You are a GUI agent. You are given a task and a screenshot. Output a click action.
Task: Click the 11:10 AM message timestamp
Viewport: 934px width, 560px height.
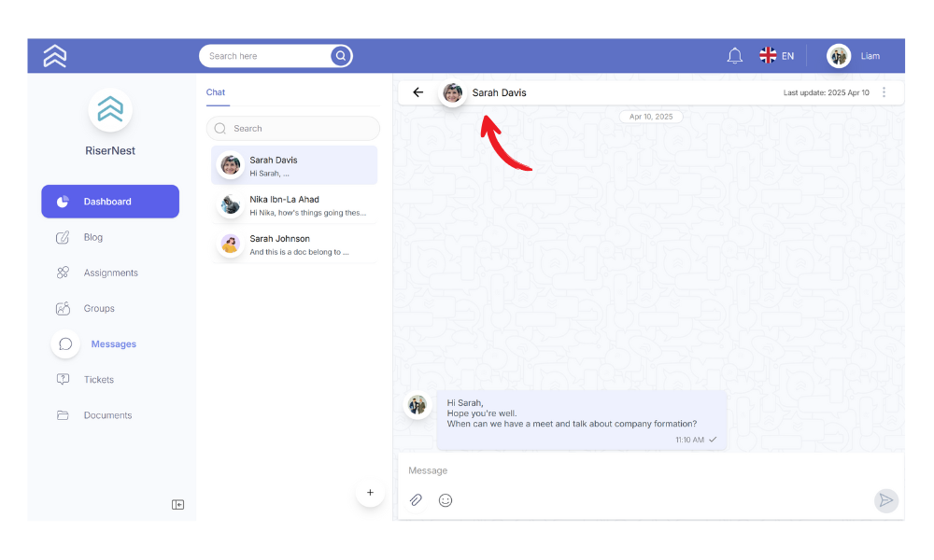coord(689,440)
